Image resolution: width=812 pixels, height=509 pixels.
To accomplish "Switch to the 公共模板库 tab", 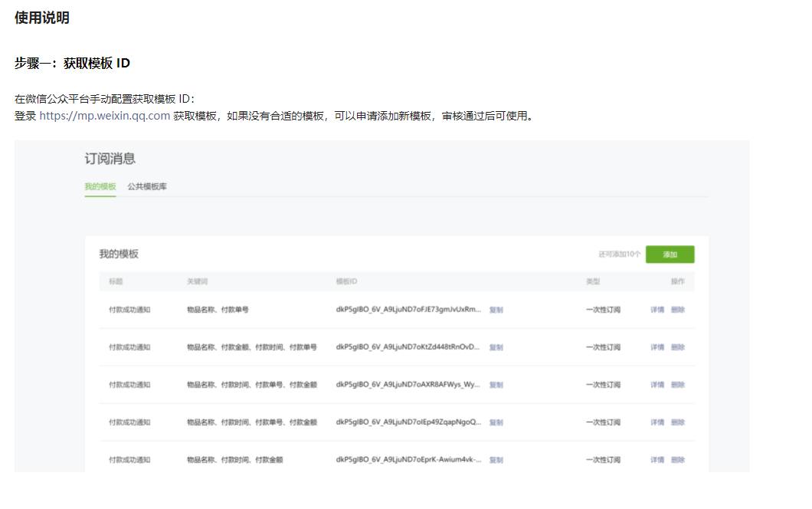I will pos(147,186).
